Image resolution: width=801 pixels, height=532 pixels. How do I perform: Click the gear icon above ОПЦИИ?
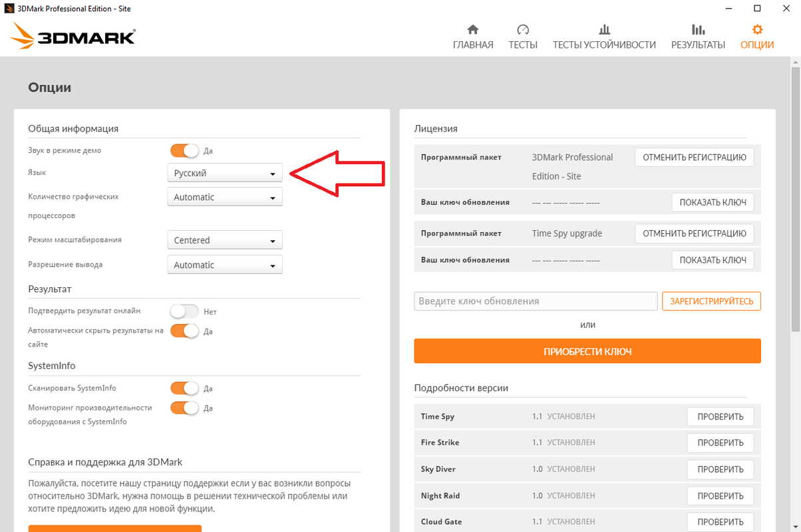click(757, 30)
